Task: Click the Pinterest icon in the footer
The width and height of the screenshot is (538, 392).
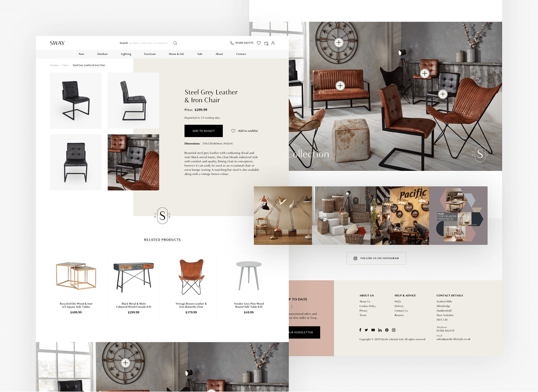Action: tap(387, 330)
